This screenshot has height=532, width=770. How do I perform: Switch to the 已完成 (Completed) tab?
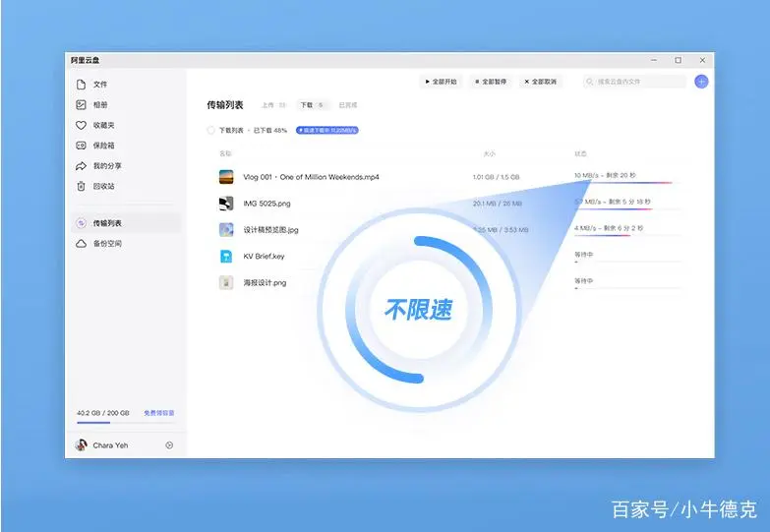[348, 105]
